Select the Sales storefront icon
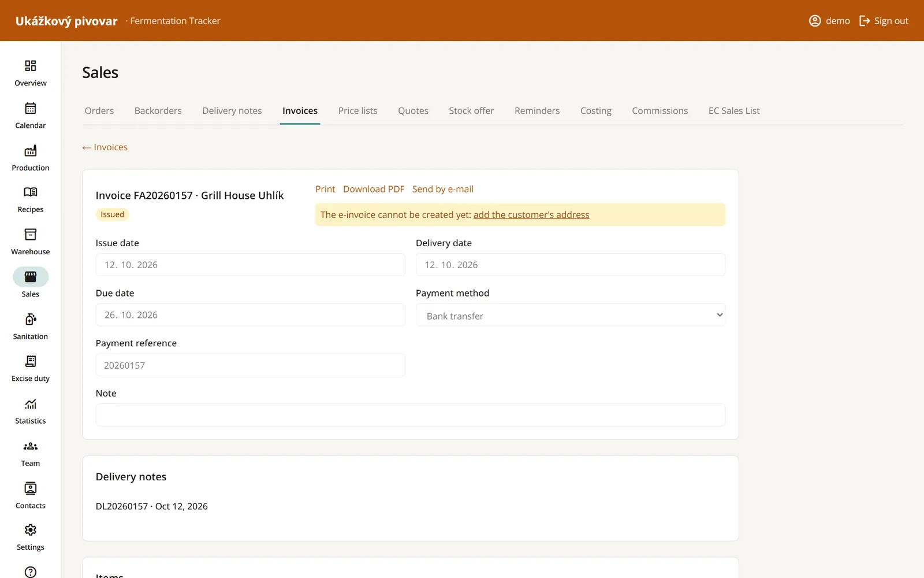Image resolution: width=924 pixels, height=578 pixels. (31, 277)
